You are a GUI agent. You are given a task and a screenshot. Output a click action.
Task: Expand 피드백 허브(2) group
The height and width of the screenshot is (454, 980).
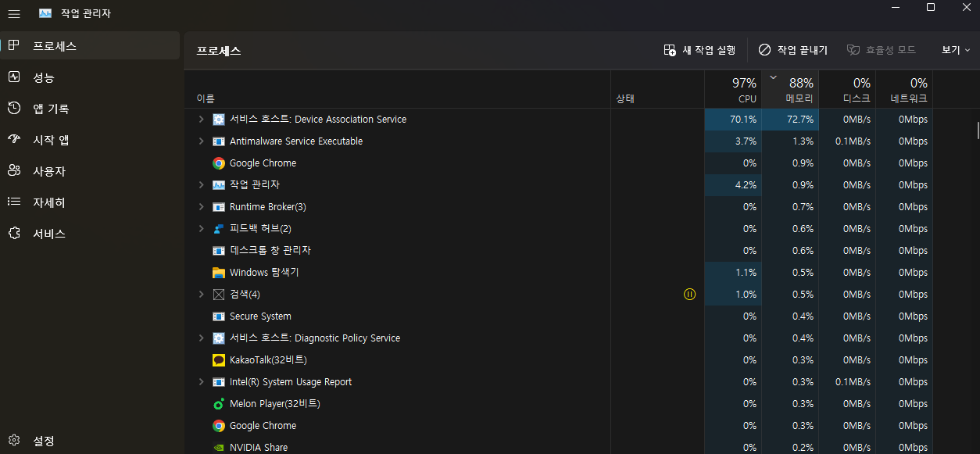pos(201,229)
